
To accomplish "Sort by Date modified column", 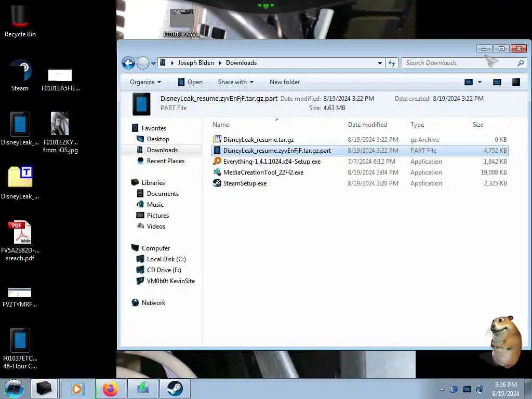I will (376, 125).
